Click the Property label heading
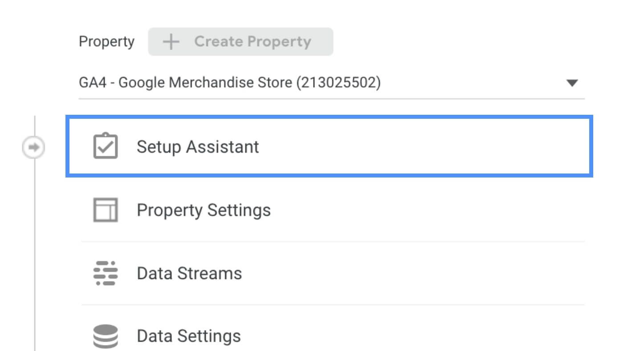The image size is (644, 351). click(x=107, y=41)
